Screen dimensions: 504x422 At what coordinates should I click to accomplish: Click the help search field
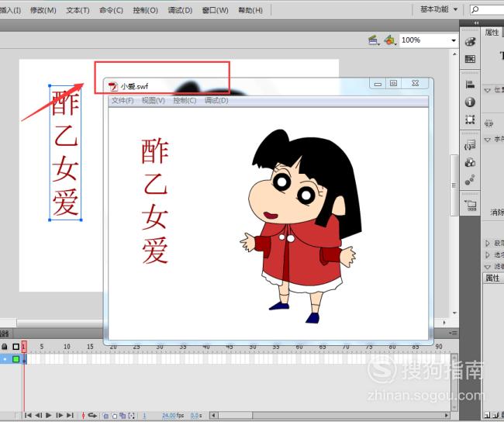coord(487,9)
